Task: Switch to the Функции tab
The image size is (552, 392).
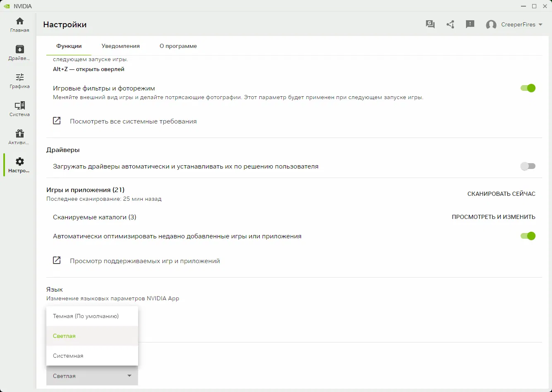Action: point(69,46)
